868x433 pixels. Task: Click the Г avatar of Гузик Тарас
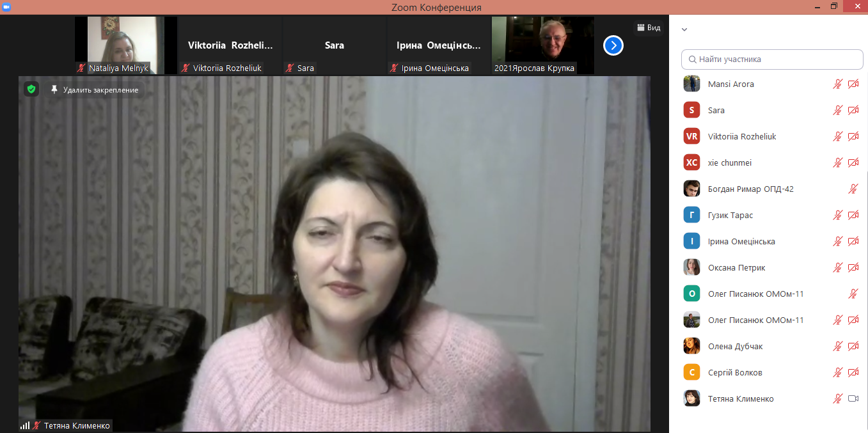[691, 215]
